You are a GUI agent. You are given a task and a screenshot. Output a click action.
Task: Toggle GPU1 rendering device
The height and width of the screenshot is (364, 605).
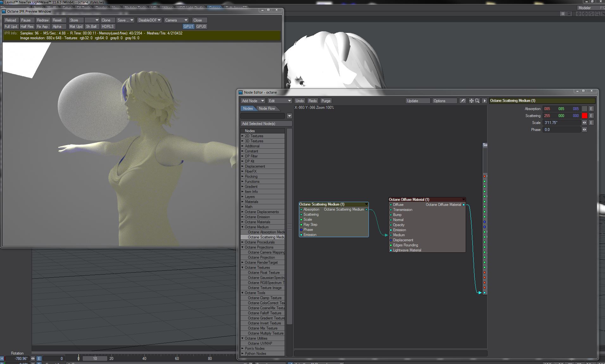click(x=188, y=27)
